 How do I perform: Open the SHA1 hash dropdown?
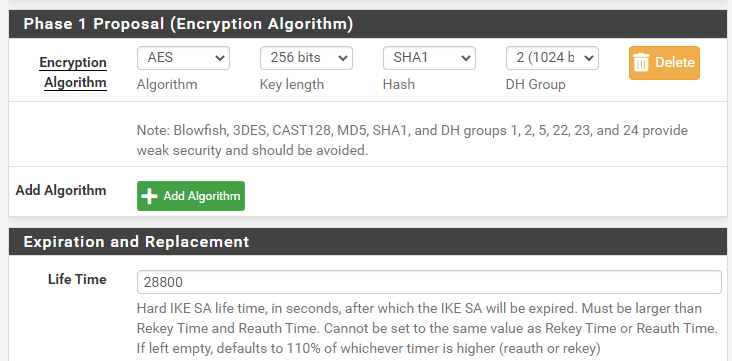point(429,58)
